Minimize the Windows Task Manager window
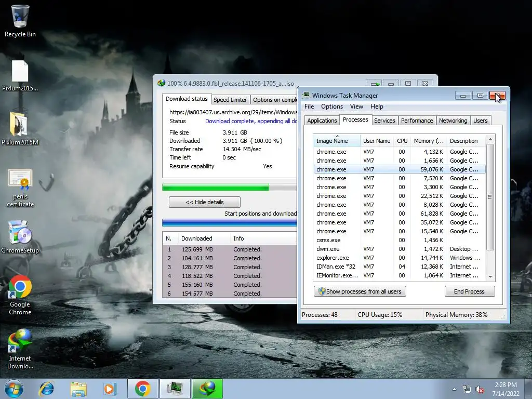This screenshot has height=399, width=532. click(463, 96)
